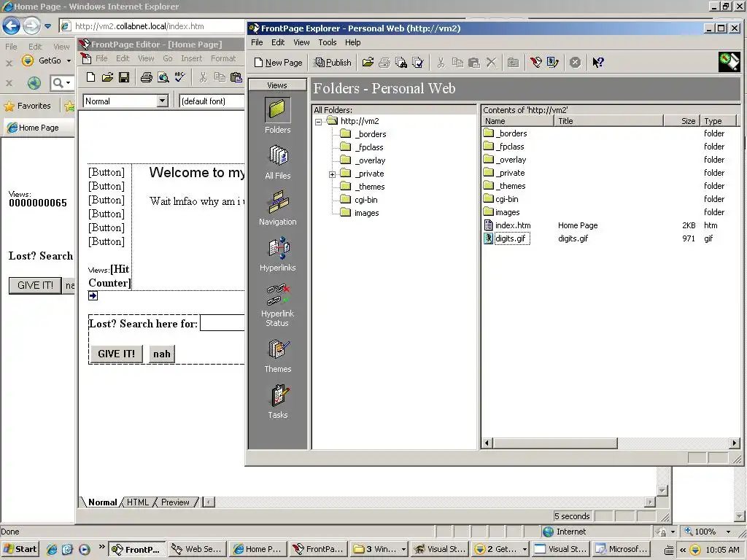Click New page icon in FrontPage Editor toolbar
This screenshot has width=747, height=560.
click(91, 77)
